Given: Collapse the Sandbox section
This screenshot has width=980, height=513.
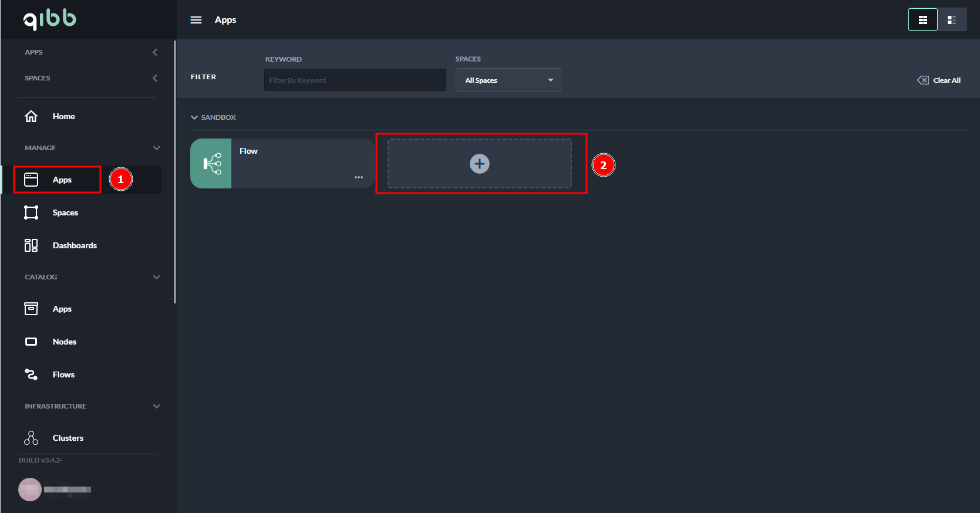Looking at the screenshot, I should 194,117.
